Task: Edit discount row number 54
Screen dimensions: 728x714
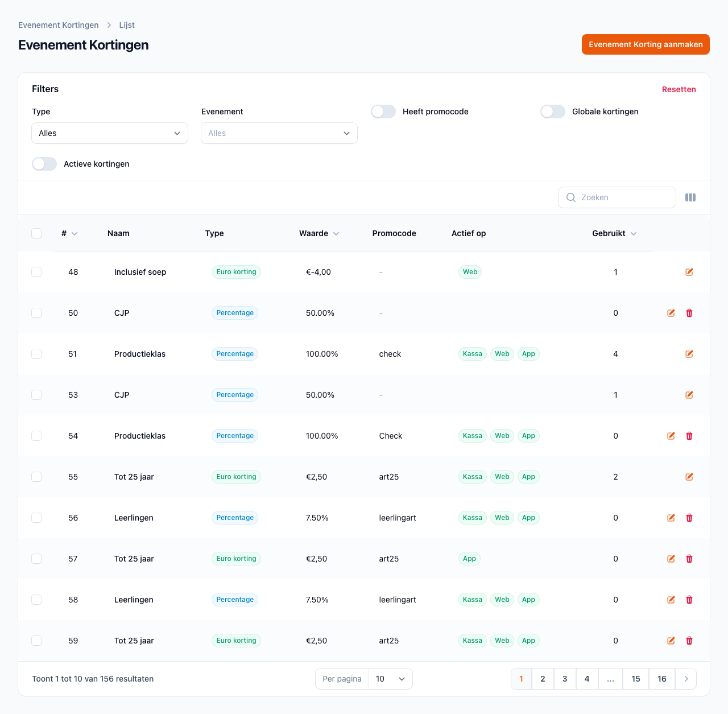Action: coord(671,436)
